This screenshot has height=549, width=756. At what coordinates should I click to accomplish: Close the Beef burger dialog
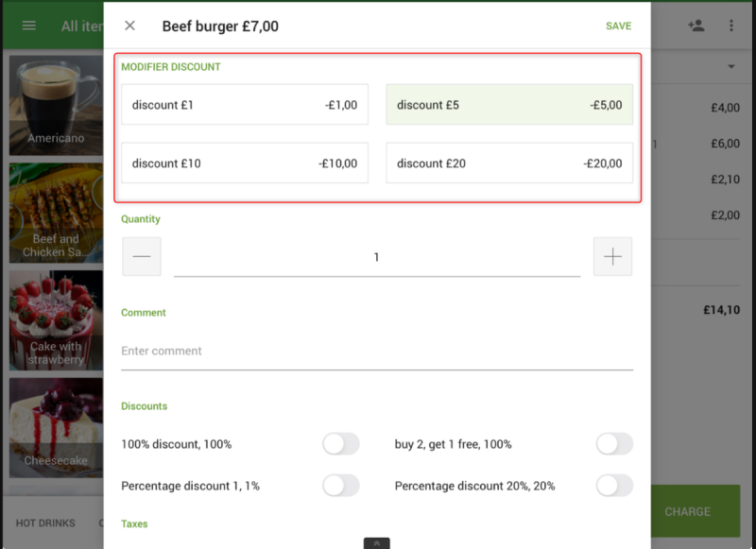click(x=129, y=26)
